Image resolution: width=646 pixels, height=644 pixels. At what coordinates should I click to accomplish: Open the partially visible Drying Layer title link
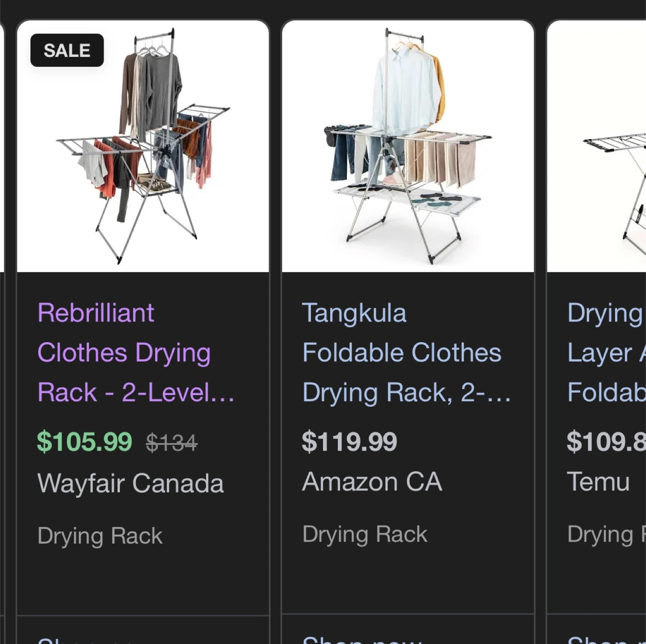tap(607, 352)
